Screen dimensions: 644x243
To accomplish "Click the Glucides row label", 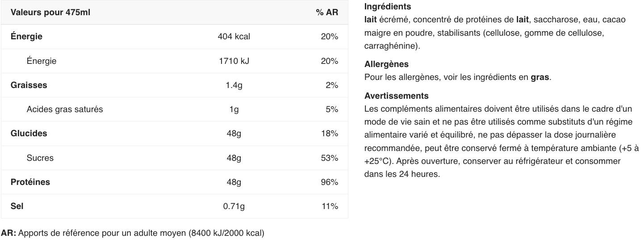I will click(29, 134).
